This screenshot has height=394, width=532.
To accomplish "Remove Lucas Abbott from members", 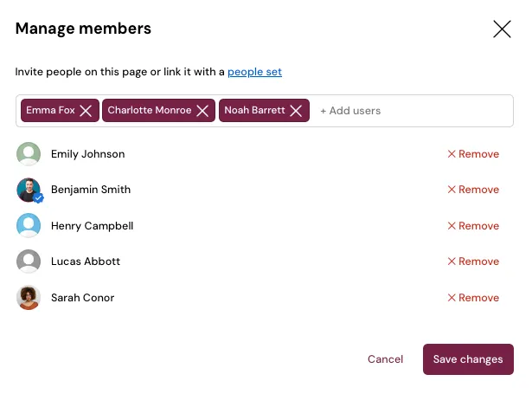I will coord(473,262).
